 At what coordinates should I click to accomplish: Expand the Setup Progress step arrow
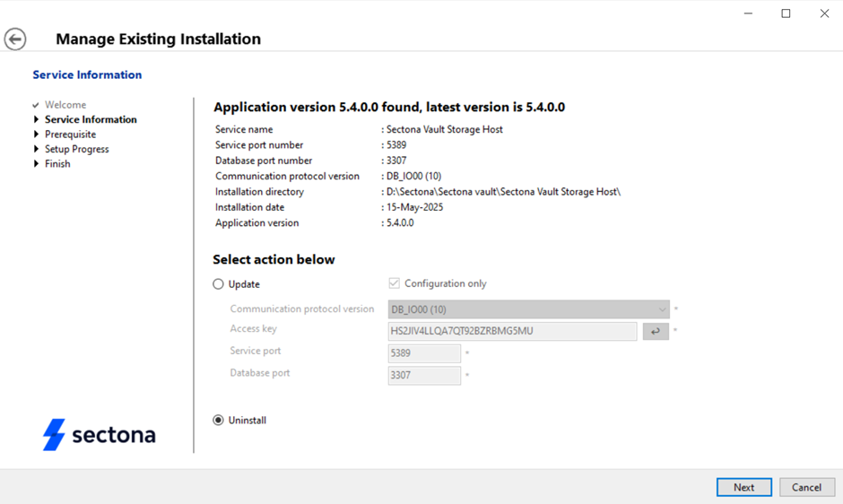[36, 149]
